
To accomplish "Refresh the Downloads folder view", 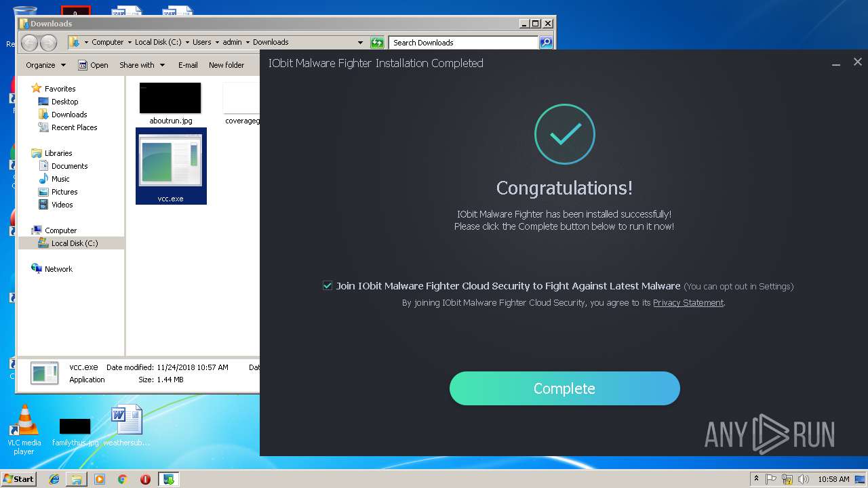I will (x=377, y=43).
